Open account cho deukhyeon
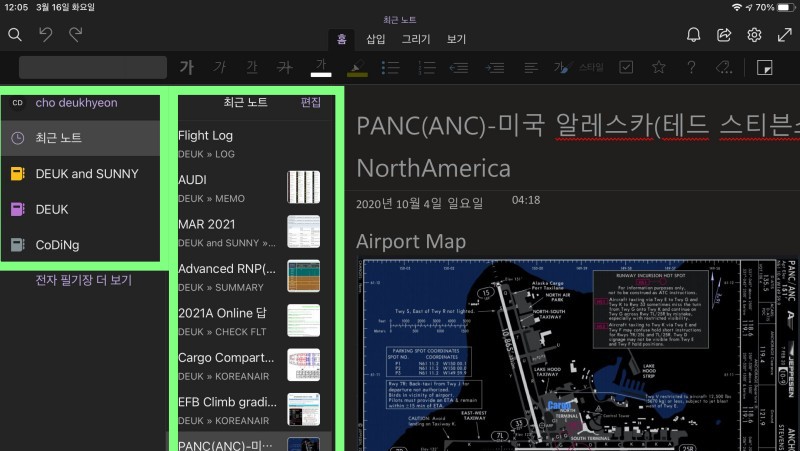The height and width of the screenshot is (451, 800). [x=81, y=103]
